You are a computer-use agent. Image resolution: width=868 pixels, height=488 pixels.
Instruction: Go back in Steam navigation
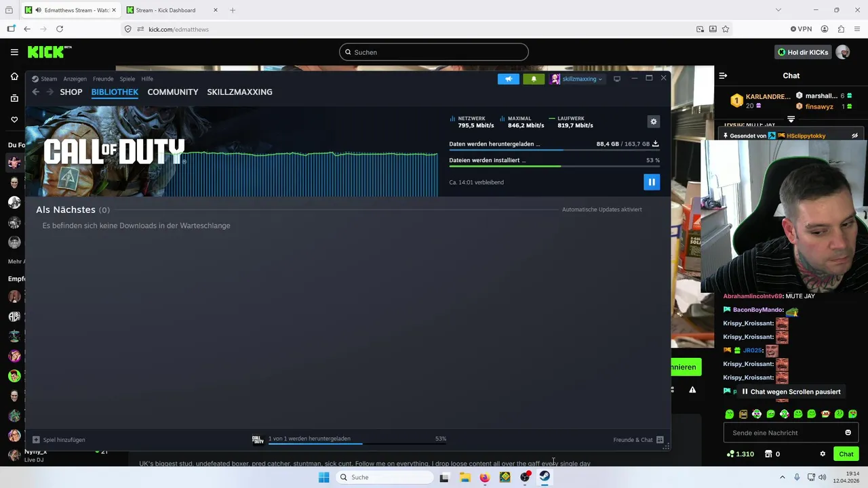tap(36, 92)
